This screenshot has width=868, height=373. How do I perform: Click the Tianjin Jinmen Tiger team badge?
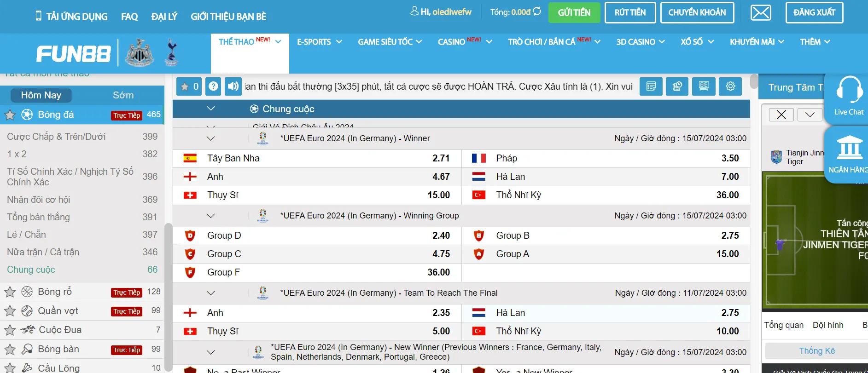pos(777,157)
